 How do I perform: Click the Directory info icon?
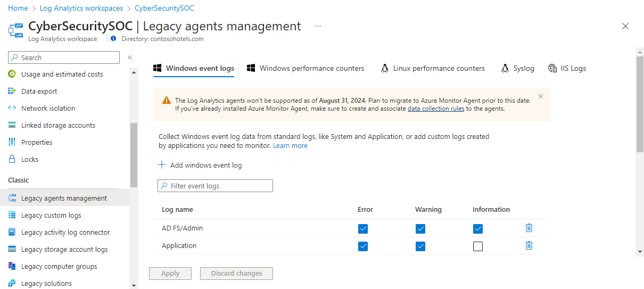click(x=113, y=39)
